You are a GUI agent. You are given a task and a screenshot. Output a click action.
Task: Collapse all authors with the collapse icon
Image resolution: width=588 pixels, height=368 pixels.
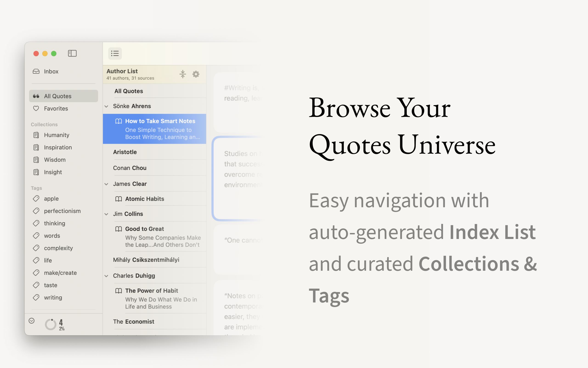[183, 74]
